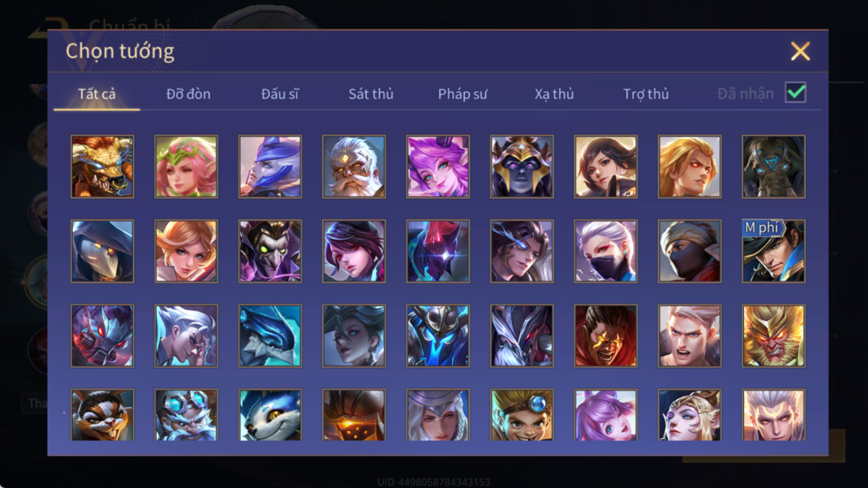Pick the boy with goggles on forehead
This screenshot has width=868, height=488.
click(522, 414)
